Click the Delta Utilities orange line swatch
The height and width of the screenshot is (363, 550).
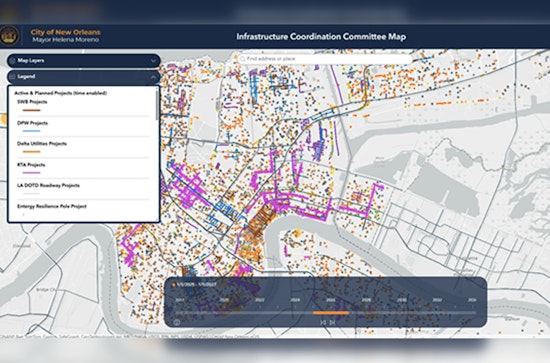[32, 152]
